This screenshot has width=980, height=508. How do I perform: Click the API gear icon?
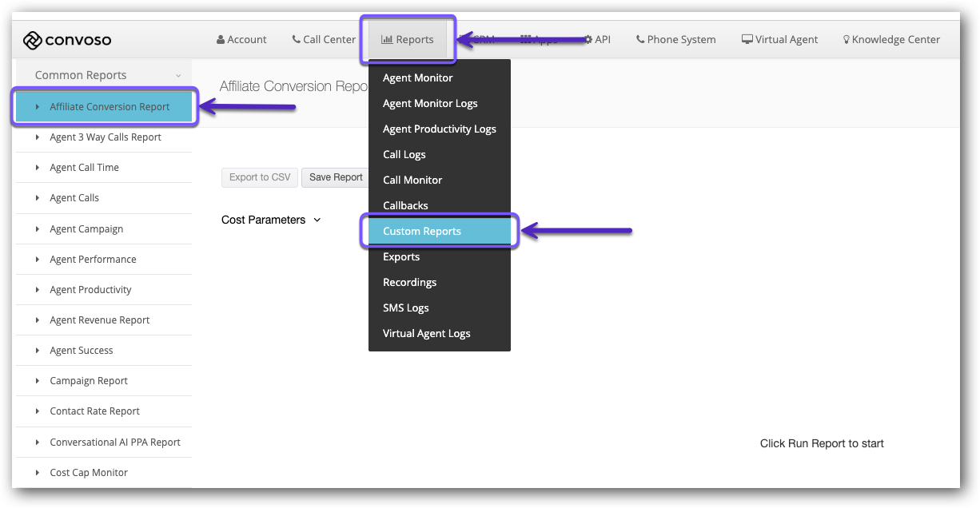pyautogui.click(x=588, y=39)
